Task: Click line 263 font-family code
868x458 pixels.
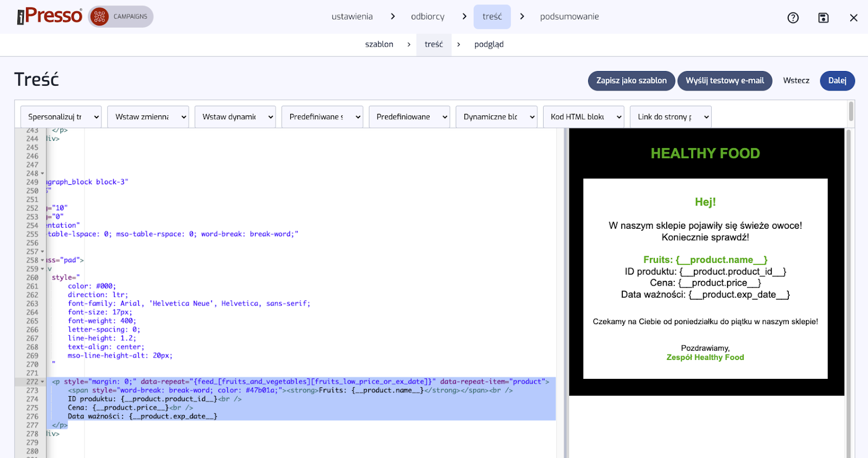Action: (189, 304)
